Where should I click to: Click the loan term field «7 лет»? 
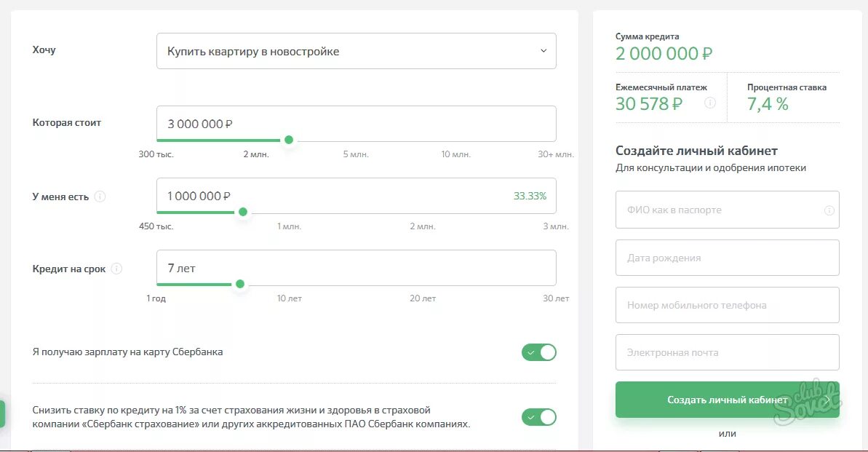click(x=357, y=268)
